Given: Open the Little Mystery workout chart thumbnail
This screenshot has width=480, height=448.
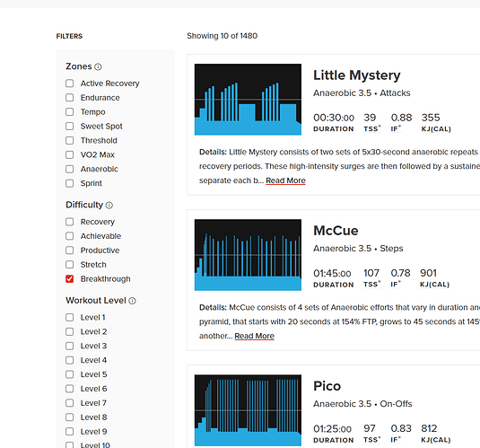Looking at the screenshot, I should coord(248,100).
